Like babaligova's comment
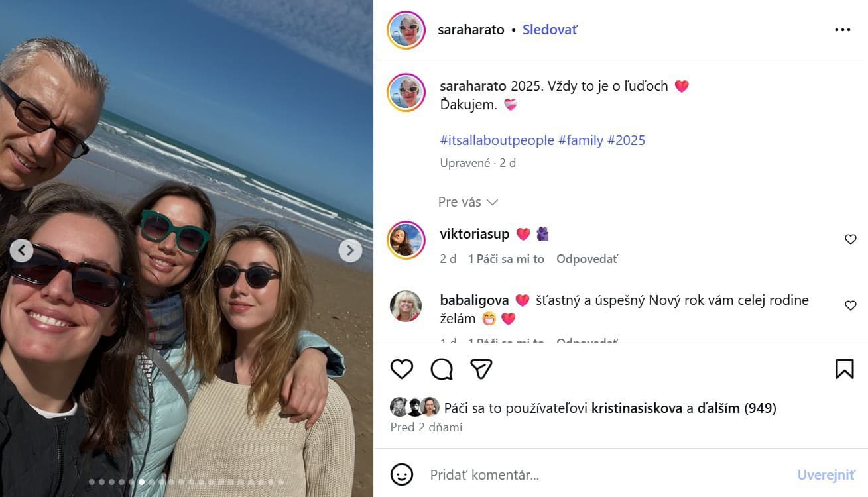 pyautogui.click(x=851, y=305)
